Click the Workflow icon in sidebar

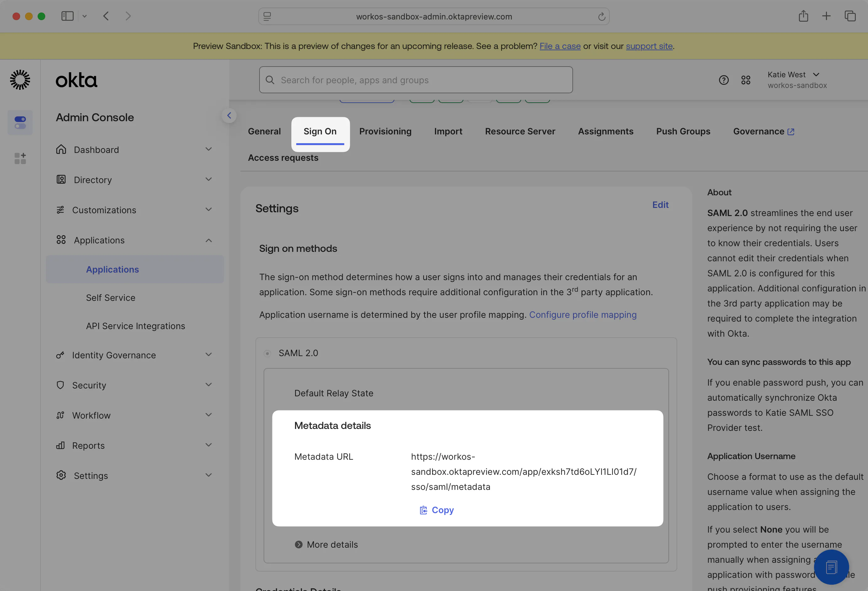(x=60, y=415)
